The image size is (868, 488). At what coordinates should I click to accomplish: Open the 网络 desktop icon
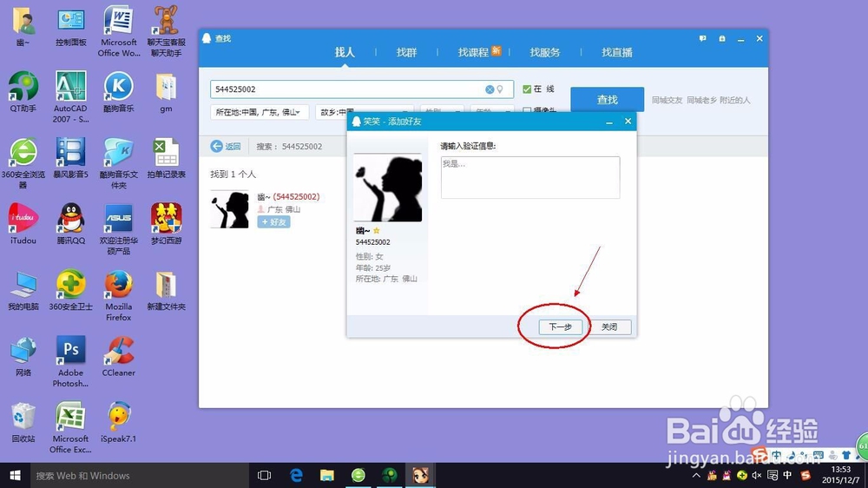[23, 356]
